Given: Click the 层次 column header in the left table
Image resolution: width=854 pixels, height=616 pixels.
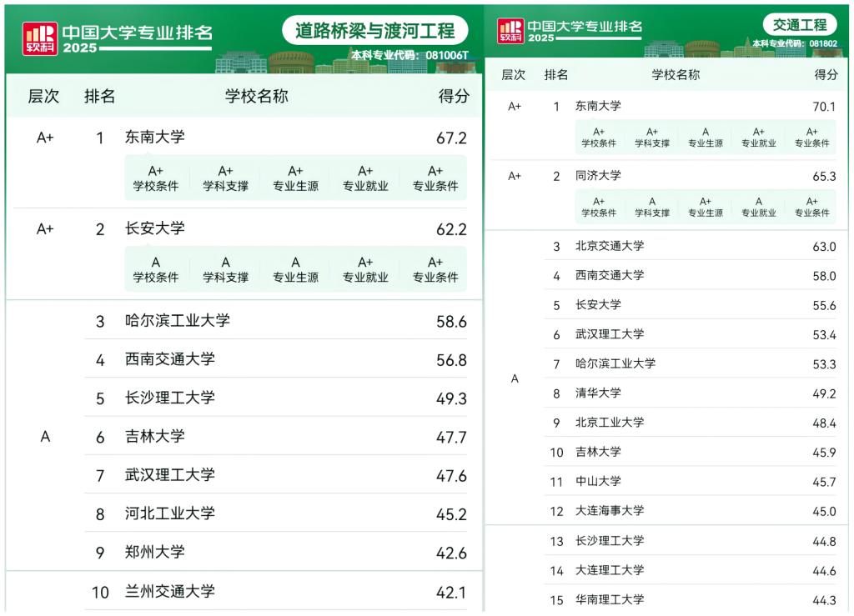Looking at the screenshot, I should [x=43, y=96].
